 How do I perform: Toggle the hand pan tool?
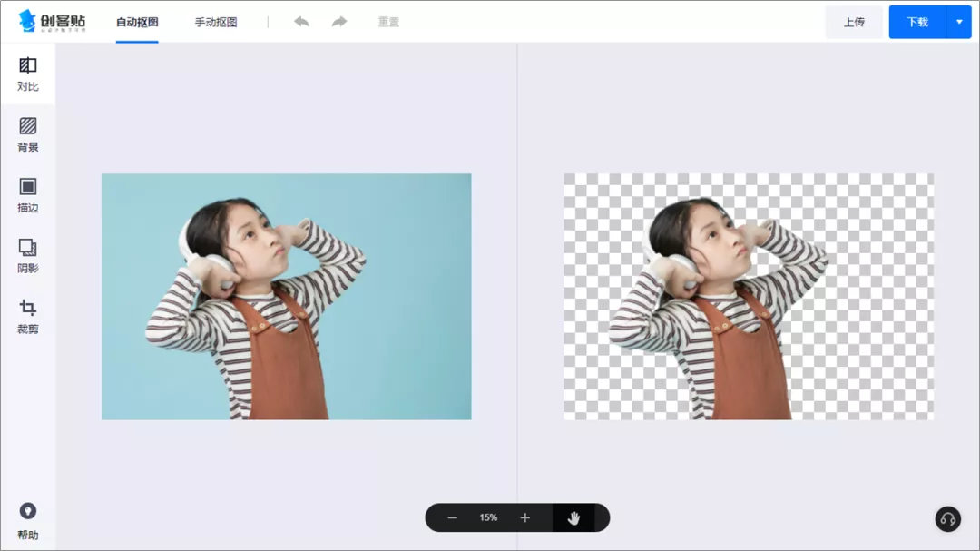click(x=573, y=517)
